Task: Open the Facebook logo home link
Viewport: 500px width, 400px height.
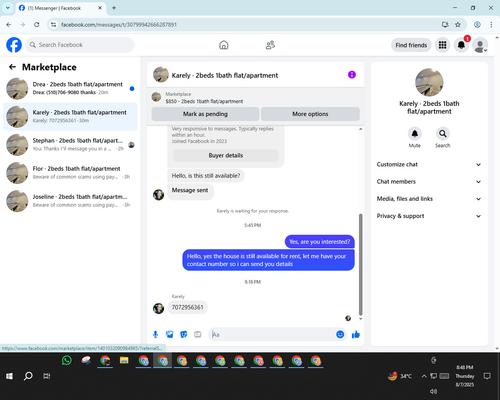Action: [14, 45]
